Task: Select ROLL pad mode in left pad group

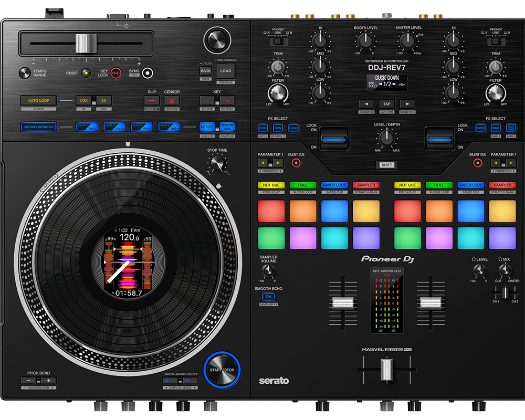Action: tap(303, 185)
